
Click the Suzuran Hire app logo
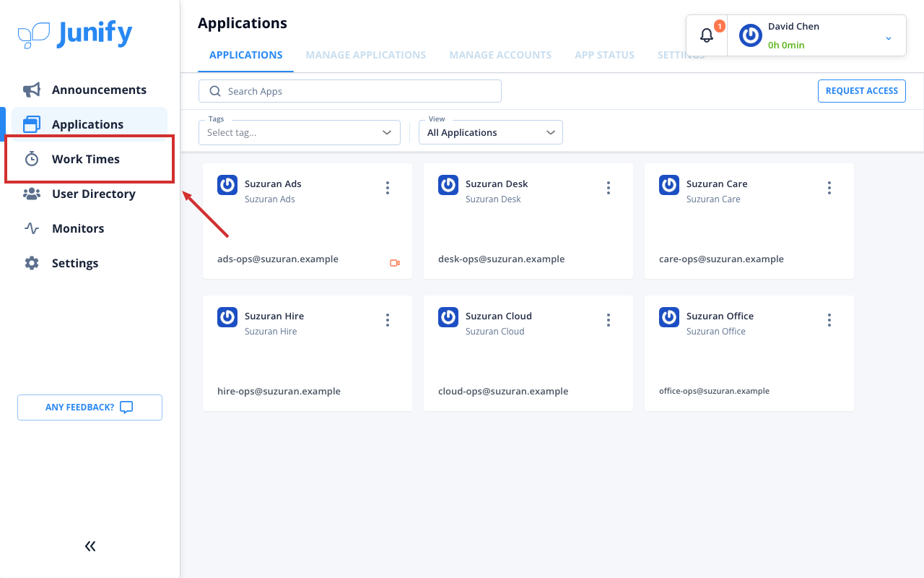click(227, 317)
